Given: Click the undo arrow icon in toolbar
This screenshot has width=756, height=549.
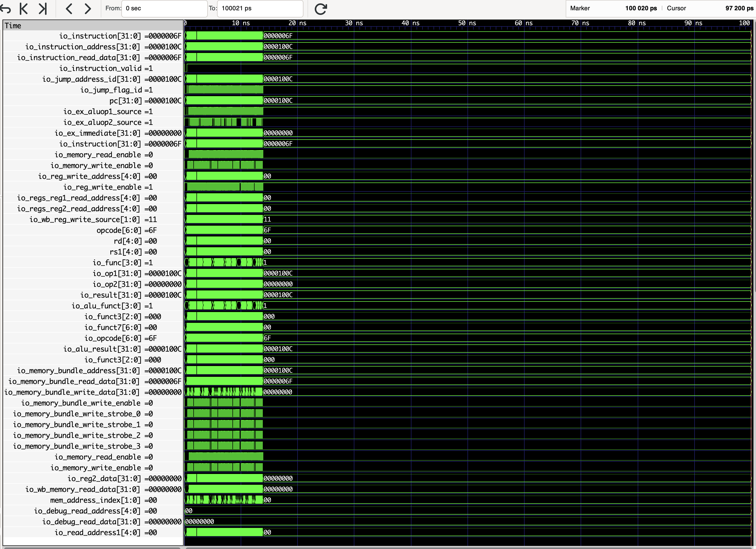Looking at the screenshot, I should (5, 9).
